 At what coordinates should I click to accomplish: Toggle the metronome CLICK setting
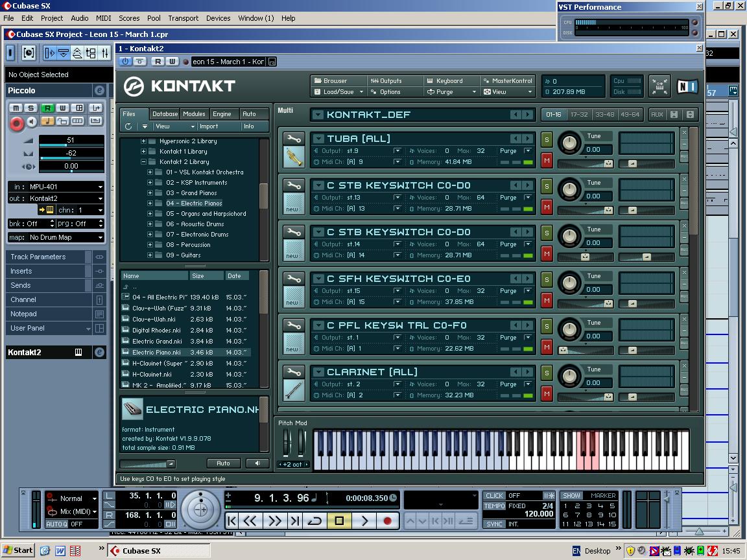click(495, 495)
